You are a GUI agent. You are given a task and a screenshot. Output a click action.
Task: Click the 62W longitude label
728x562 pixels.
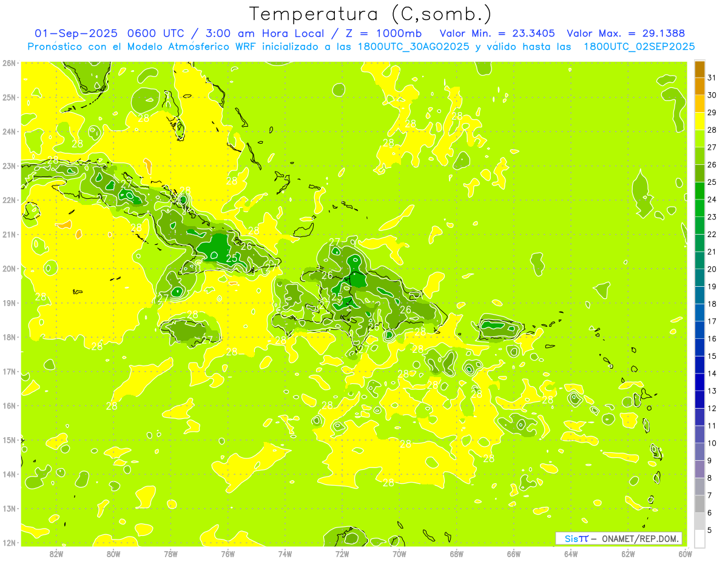627,554
